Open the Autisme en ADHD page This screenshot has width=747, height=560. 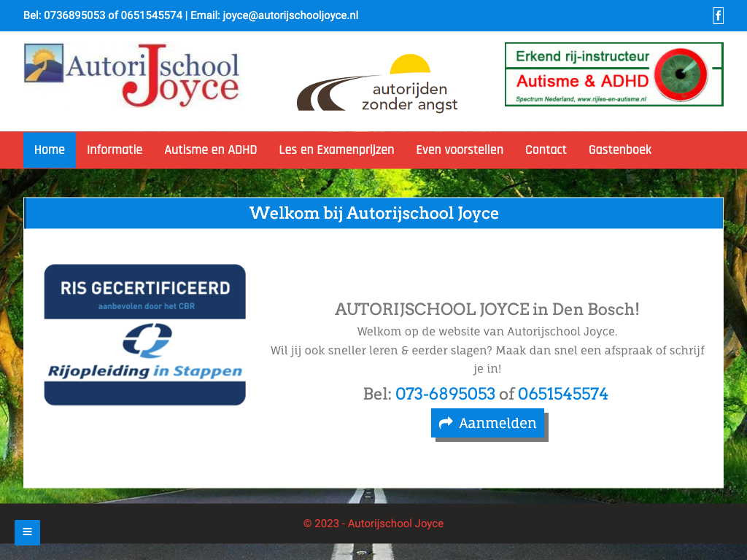tap(211, 150)
